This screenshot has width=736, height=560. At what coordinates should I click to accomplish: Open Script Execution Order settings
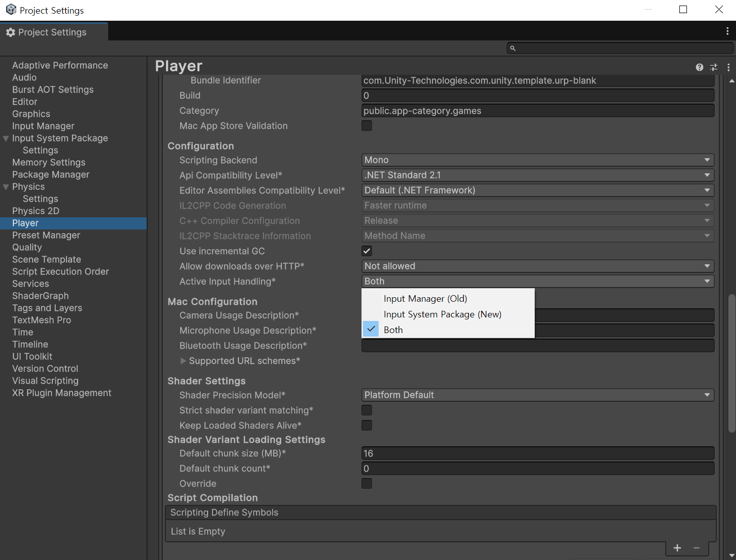point(61,271)
